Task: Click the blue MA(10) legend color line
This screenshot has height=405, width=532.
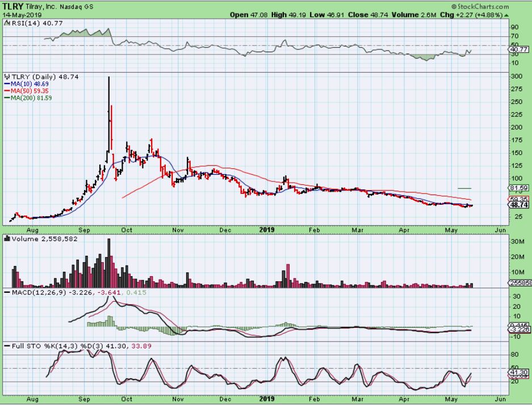Action: tap(7, 84)
